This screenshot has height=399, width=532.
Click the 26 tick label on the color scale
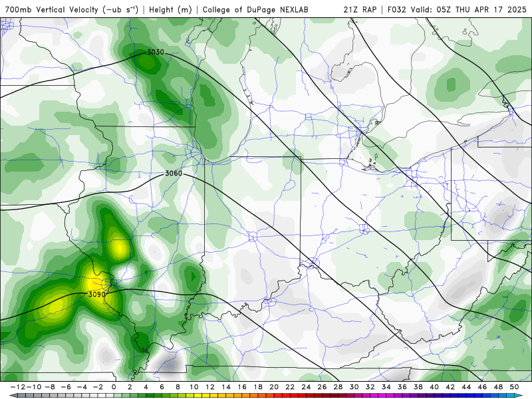322,387
